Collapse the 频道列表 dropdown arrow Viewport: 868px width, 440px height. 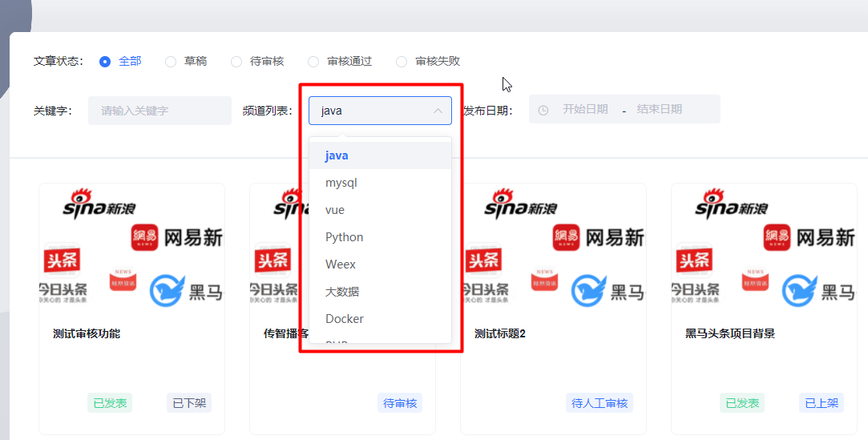[438, 111]
